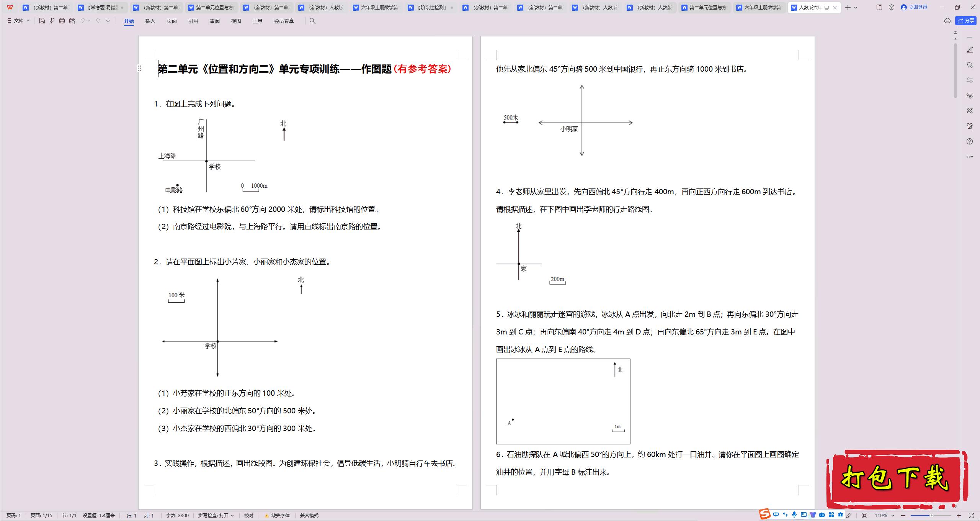This screenshot has width=980, height=521.
Task: Click the Export to PDF icon
Action: (52, 21)
